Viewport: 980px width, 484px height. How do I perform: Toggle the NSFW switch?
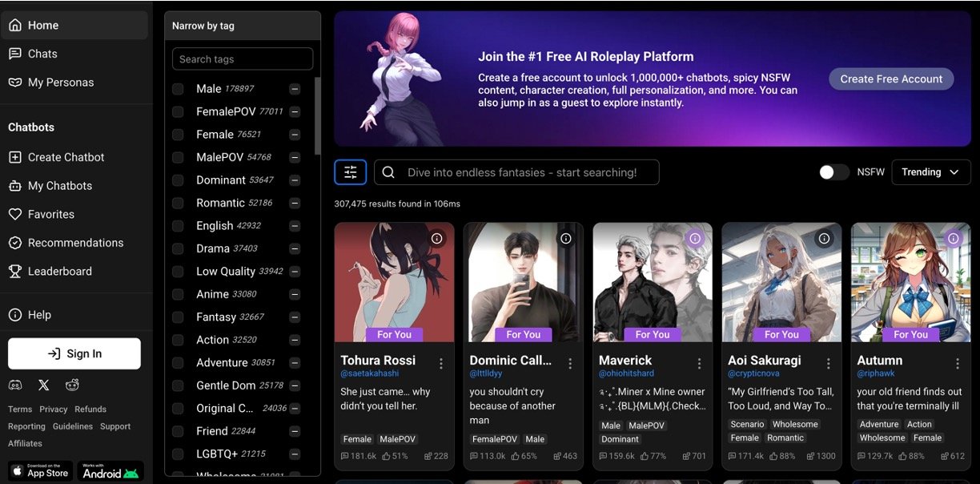pyautogui.click(x=833, y=172)
